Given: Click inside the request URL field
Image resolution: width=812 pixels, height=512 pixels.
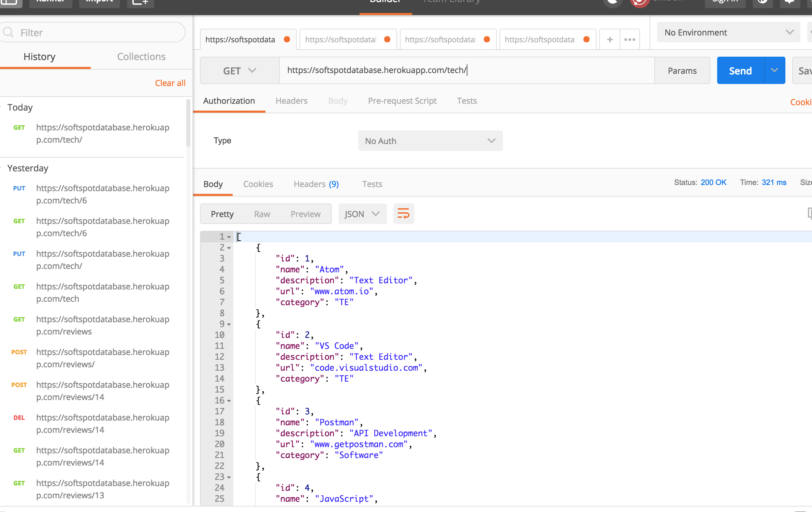Looking at the screenshot, I should pyautogui.click(x=467, y=70).
